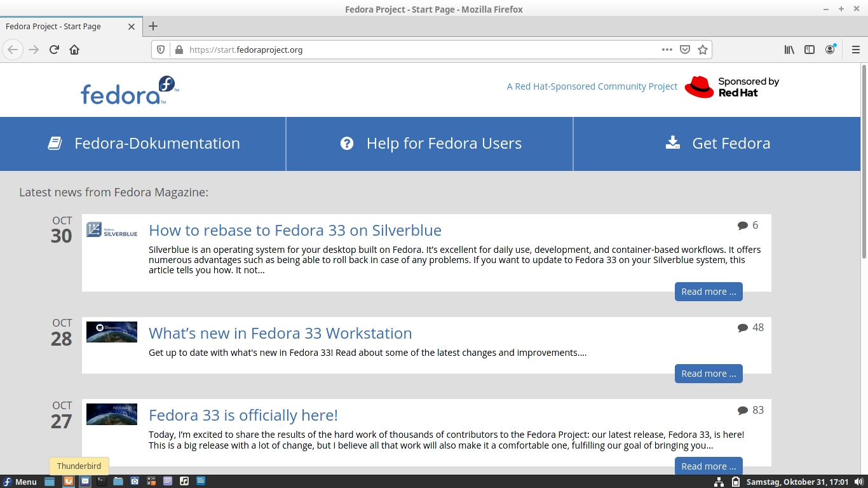Image resolution: width=868 pixels, height=488 pixels.
Task: Launch the screenshot camera tool
Action: (135, 482)
